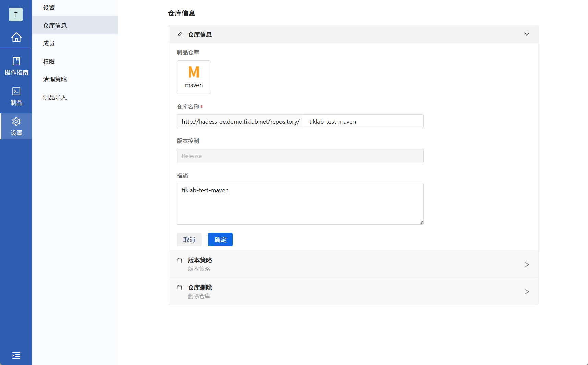This screenshot has width=588, height=365.
Task: Click the T avatar at sidebar top
Action: (x=15, y=14)
